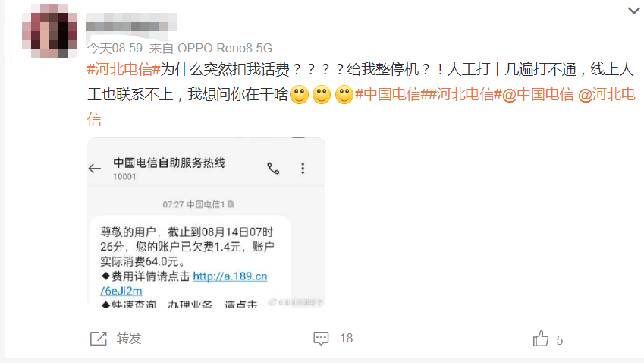Click the second #河北电信# hashtag after 中国电信
644x363 pixels.
(465, 95)
